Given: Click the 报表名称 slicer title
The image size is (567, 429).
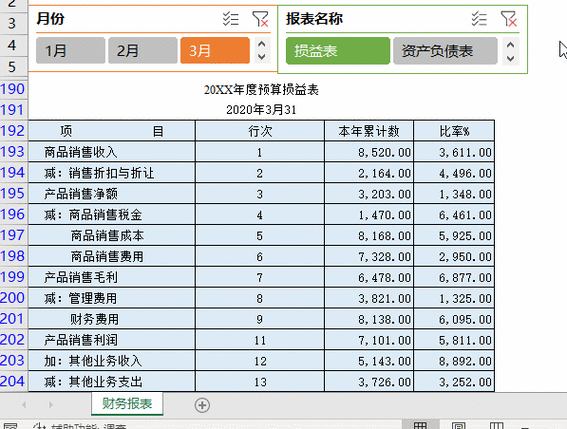Looking at the screenshot, I should (x=314, y=18).
